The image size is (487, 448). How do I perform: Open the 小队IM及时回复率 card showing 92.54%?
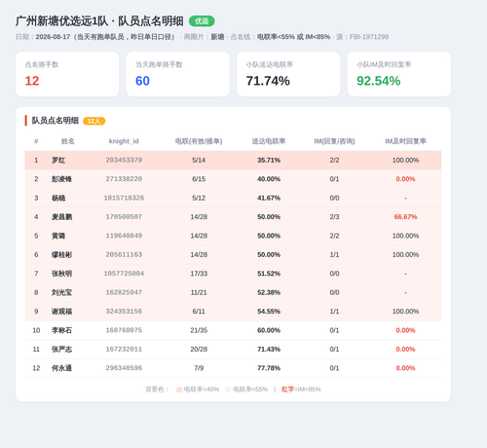399,74
